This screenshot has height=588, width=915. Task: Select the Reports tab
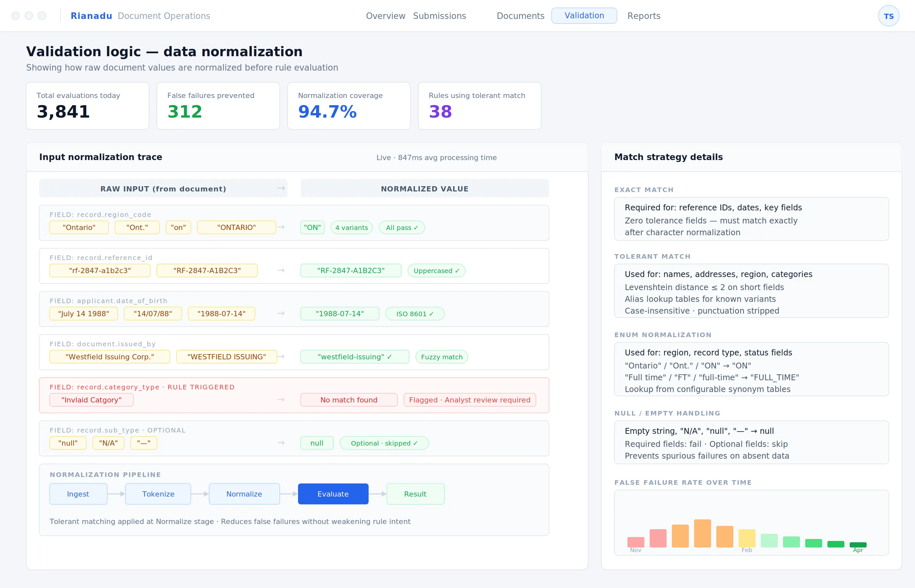[x=643, y=16]
